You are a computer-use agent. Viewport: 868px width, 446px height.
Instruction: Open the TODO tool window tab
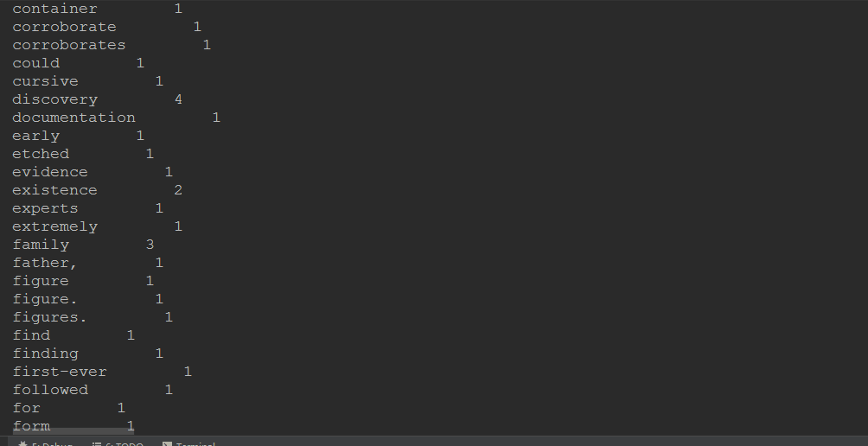124,443
